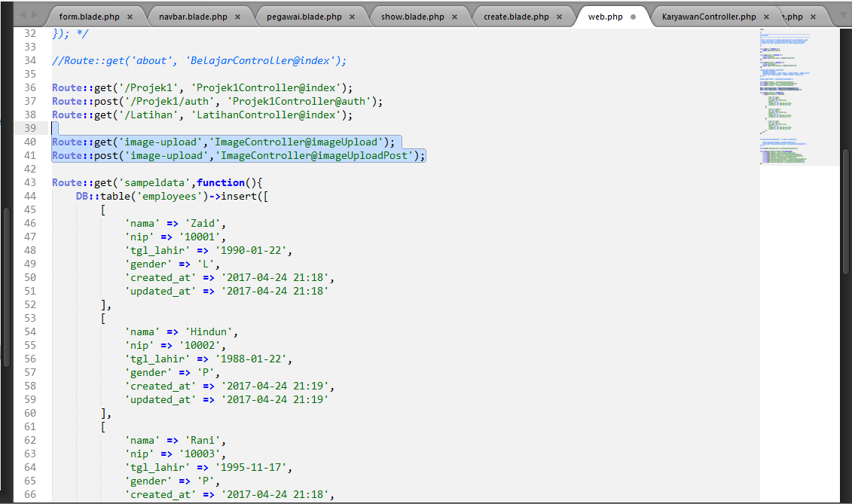852x504 pixels.
Task: Switch to the navbar.blade.php tab
Action: coord(193,17)
